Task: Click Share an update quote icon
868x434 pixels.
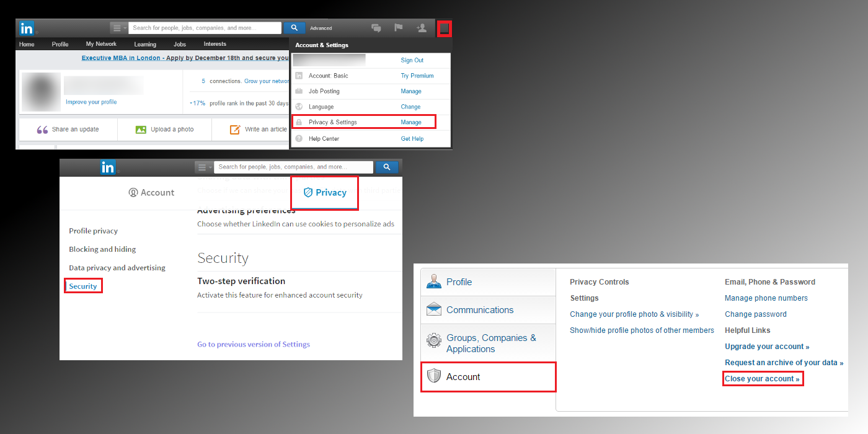Action: [42, 130]
